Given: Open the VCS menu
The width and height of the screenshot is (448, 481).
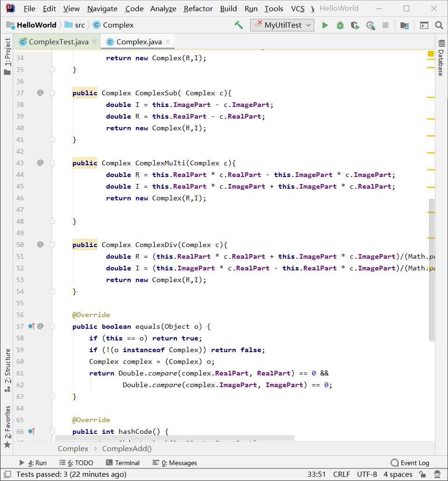Looking at the screenshot, I should 297,8.
